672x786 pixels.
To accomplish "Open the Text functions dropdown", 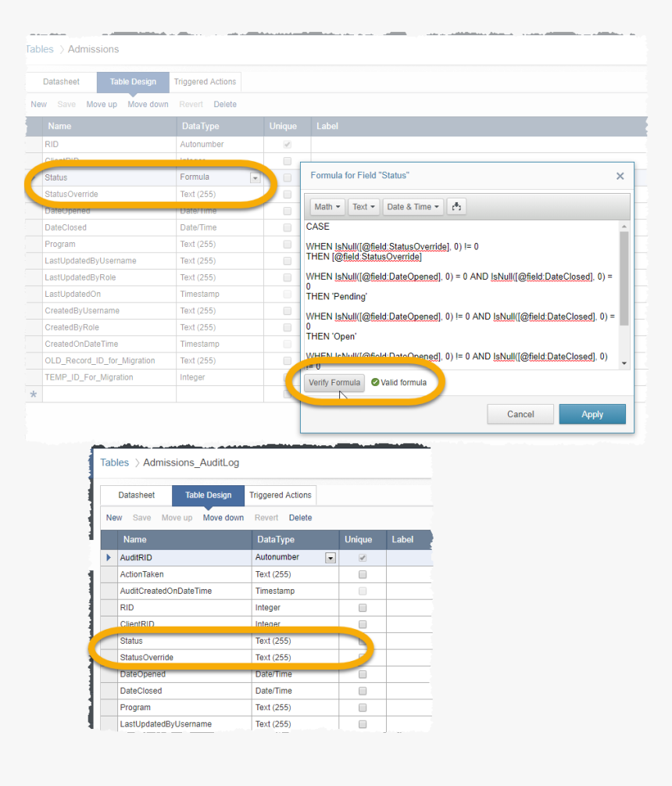I will 364,207.
